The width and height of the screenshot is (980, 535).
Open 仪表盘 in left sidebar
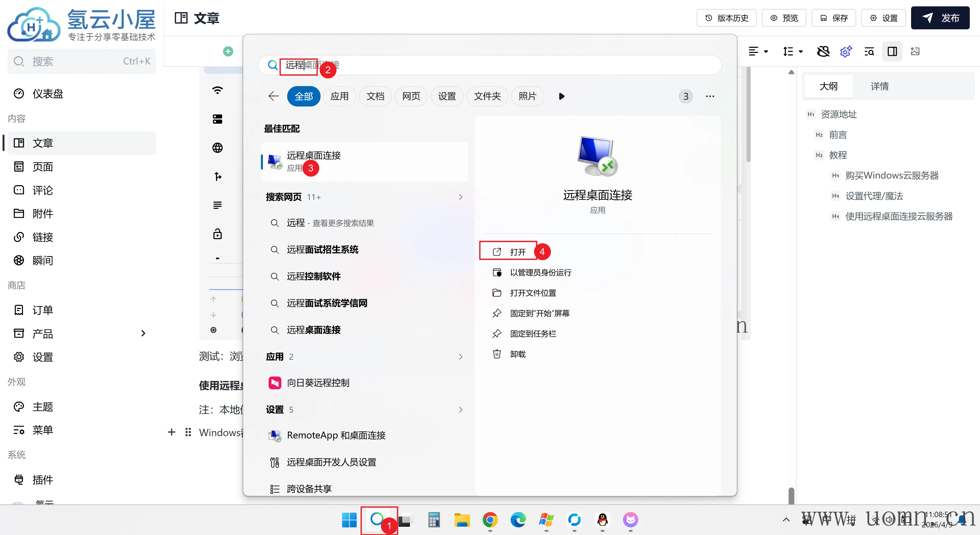point(48,93)
